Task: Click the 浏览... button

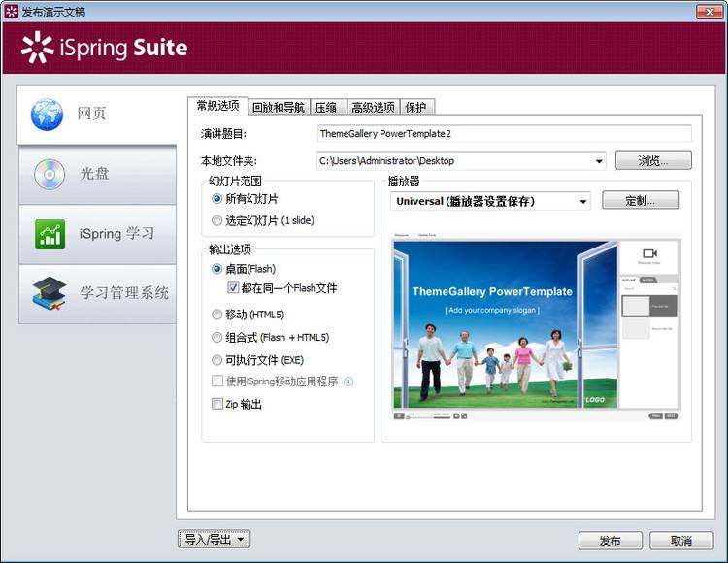Action: pyautogui.click(x=653, y=160)
